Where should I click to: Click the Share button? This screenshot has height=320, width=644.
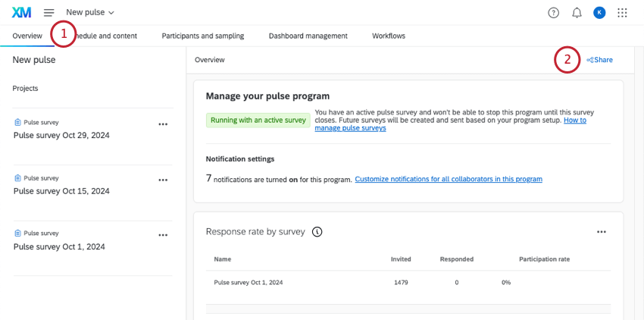[x=599, y=59]
